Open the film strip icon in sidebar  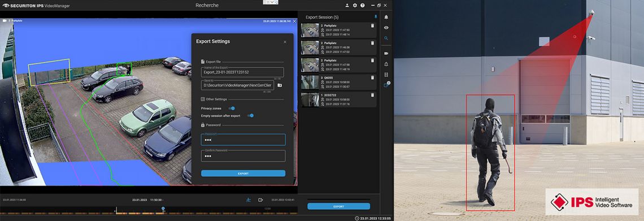(x=386, y=75)
